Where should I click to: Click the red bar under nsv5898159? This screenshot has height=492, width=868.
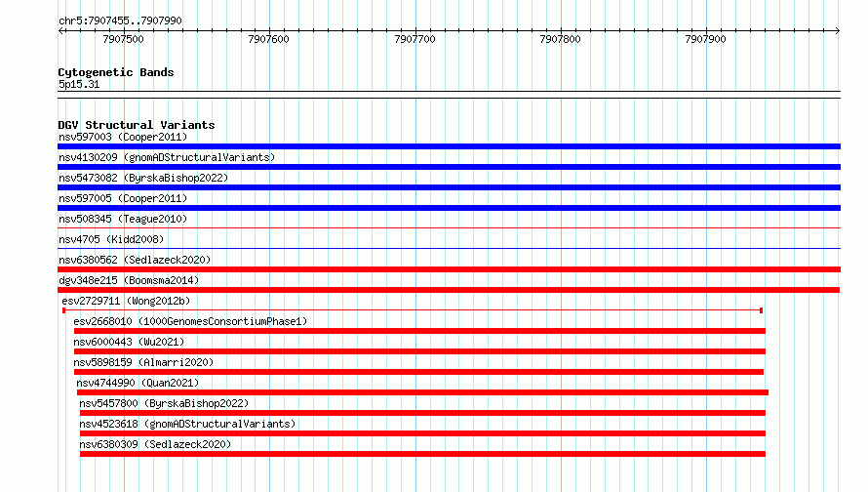(418, 372)
